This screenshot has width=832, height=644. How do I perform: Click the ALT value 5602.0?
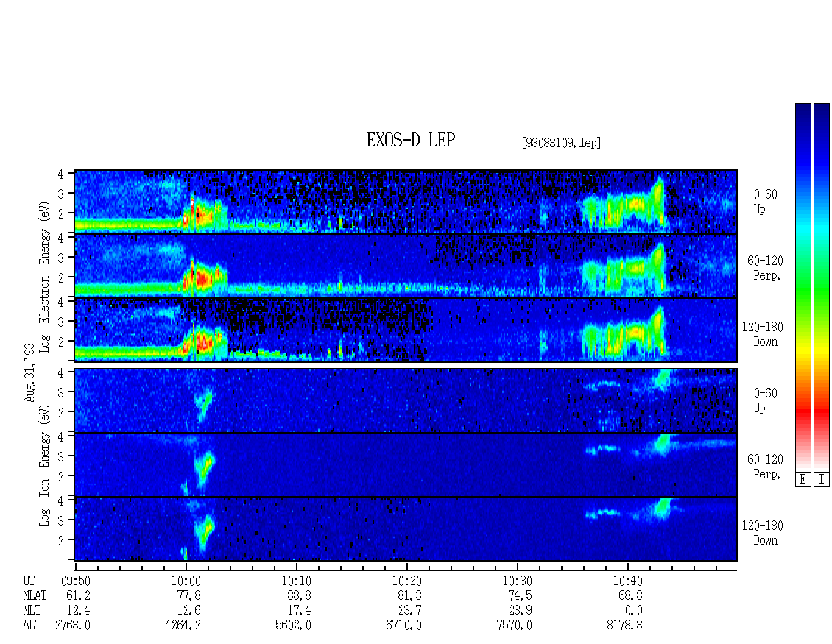(x=294, y=626)
